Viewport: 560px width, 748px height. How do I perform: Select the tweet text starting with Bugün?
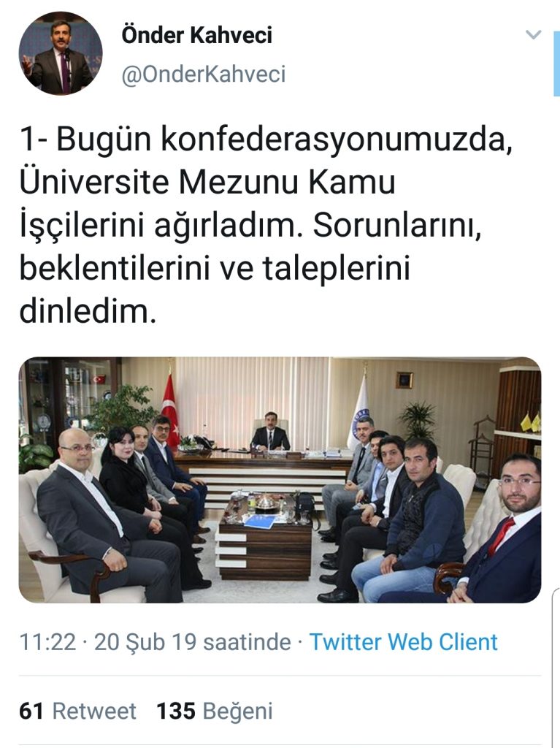click(266, 225)
